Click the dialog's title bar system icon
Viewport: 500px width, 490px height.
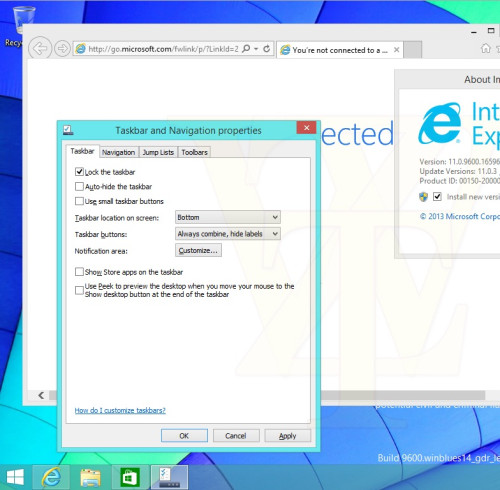point(68,130)
